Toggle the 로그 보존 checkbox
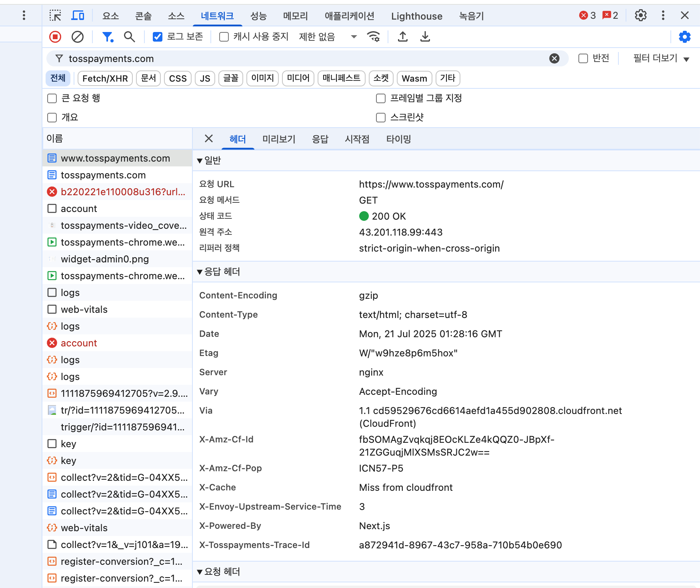This screenshot has height=588, width=700. [158, 37]
